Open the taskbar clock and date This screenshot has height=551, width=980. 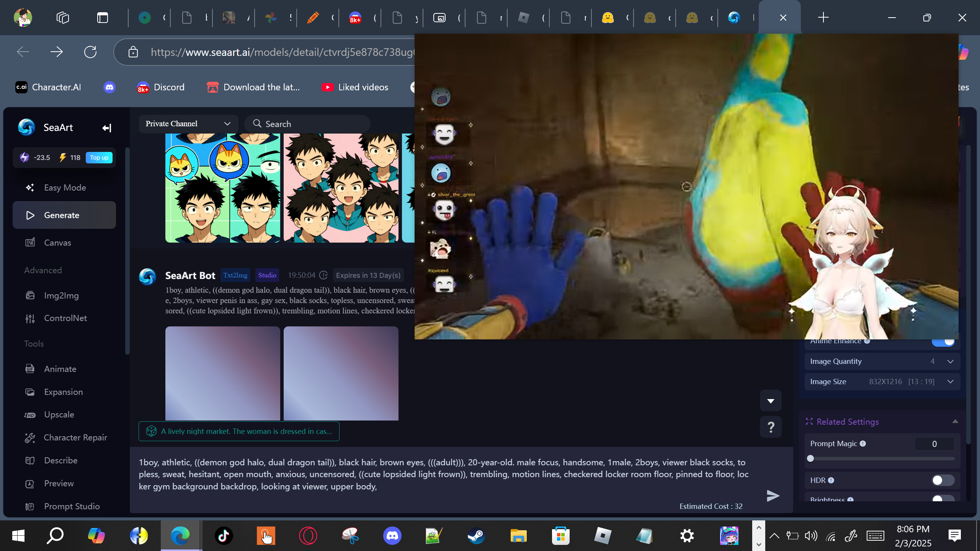(913, 536)
